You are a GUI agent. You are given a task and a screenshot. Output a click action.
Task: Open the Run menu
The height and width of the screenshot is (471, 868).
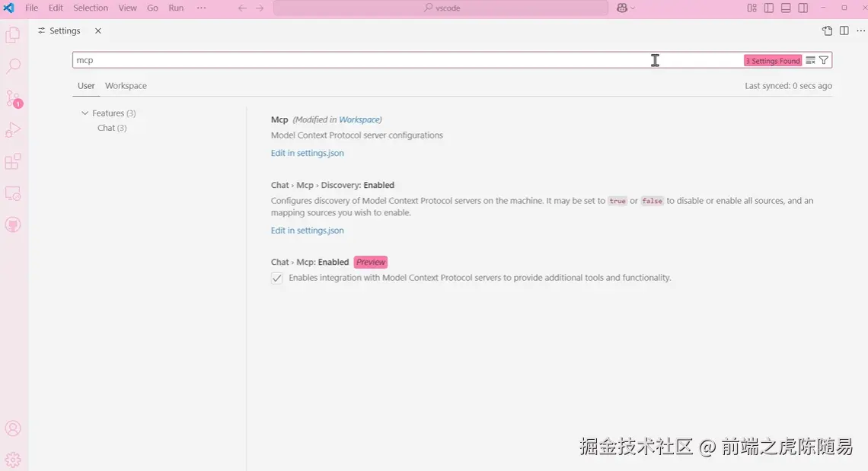pos(176,8)
